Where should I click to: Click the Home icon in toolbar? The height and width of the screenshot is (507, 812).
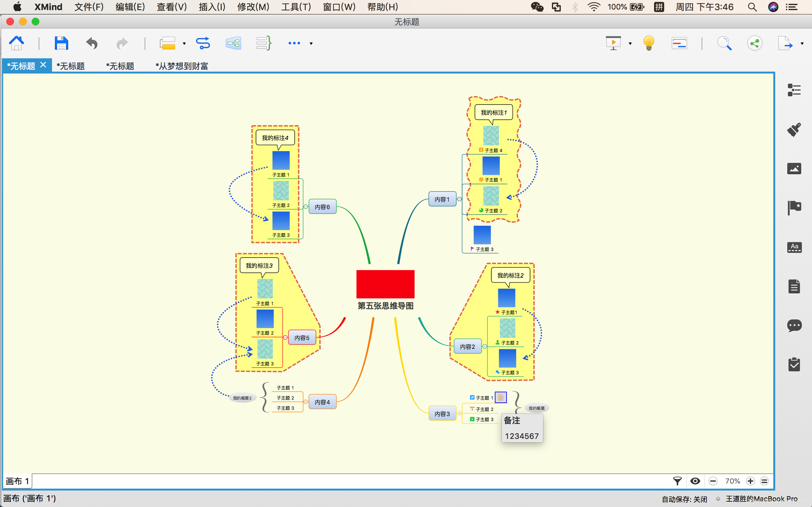click(x=16, y=43)
